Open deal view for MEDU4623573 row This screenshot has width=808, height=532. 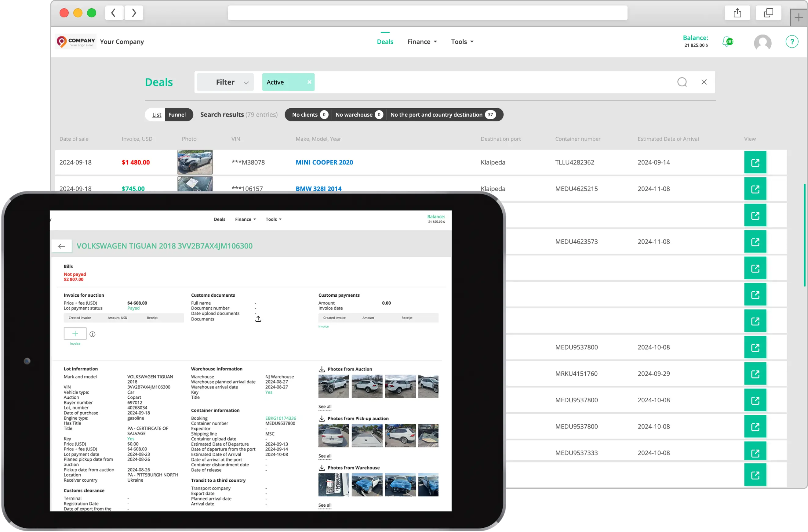pyautogui.click(x=755, y=242)
